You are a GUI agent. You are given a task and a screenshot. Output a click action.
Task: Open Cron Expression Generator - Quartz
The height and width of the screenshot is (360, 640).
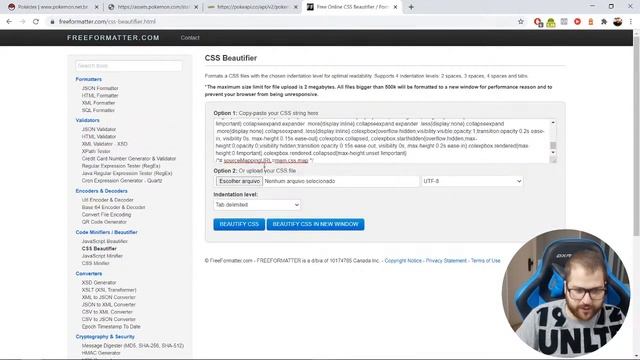tap(122, 180)
